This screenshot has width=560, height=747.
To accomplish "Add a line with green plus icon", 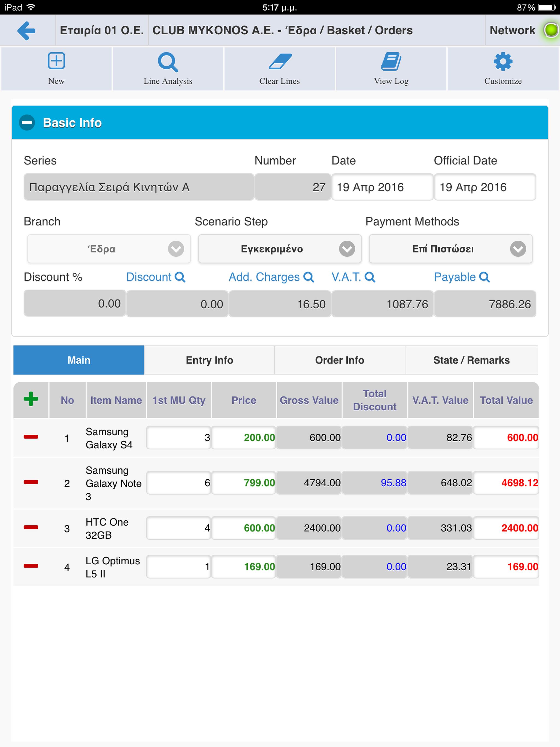I will tap(31, 399).
